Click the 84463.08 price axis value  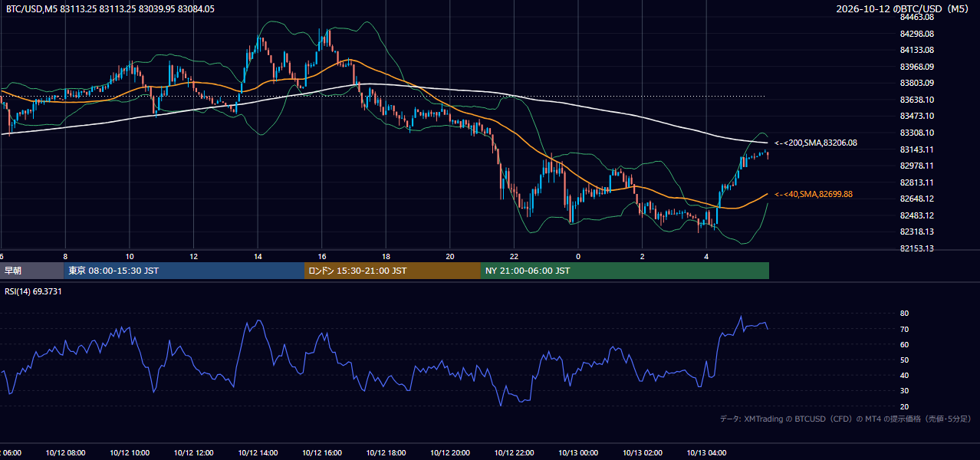pyautogui.click(x=916, y=17)
